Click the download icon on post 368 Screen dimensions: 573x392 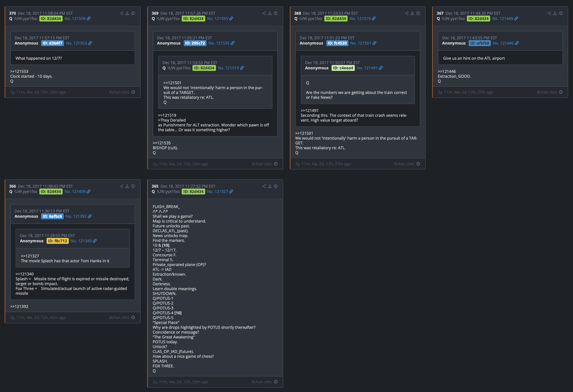click(x=412, y=13)
